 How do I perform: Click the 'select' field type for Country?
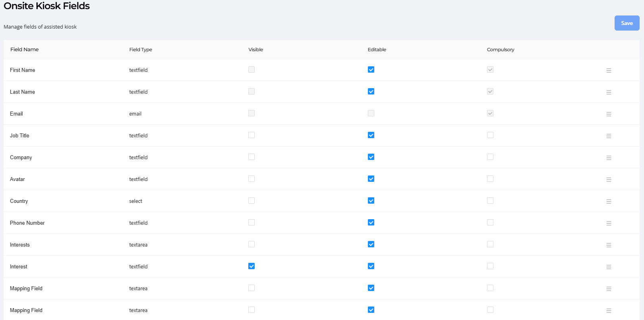click(136, 201)
